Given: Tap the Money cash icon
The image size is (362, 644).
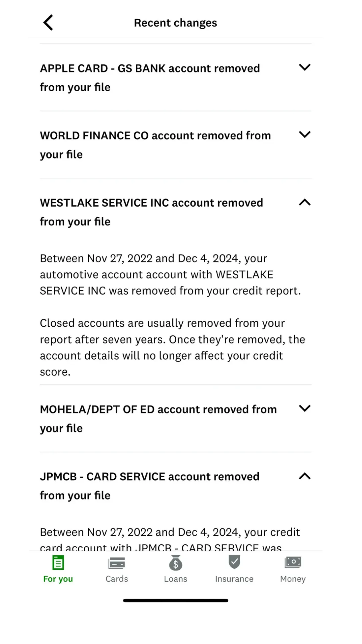Looking at the screenshot, I should coord(293,562).
